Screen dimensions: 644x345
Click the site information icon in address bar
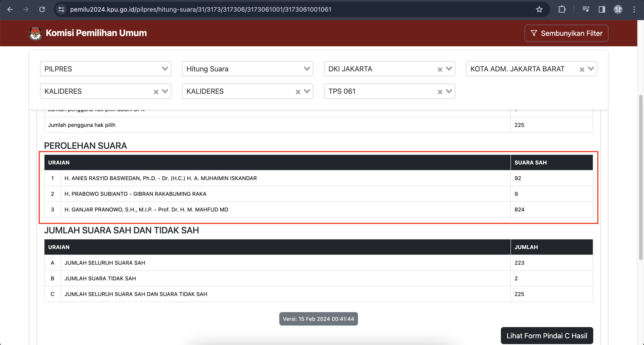tap(61, 10)
